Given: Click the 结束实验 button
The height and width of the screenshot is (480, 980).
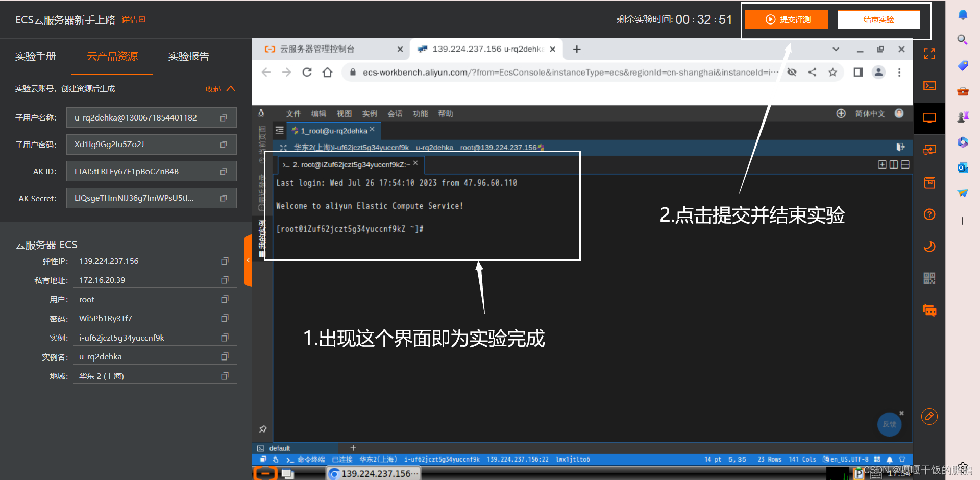Looking at the screenshot, I should [x=879, y=19].
